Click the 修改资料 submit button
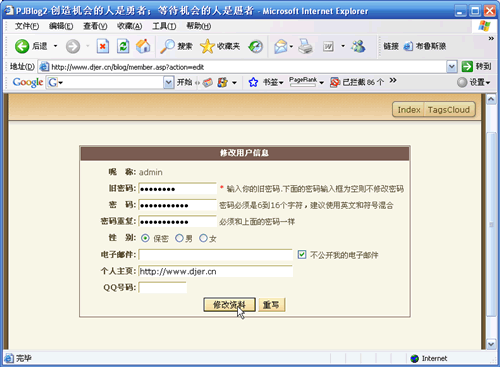500x367 pixels. click(x=229, y=305)
